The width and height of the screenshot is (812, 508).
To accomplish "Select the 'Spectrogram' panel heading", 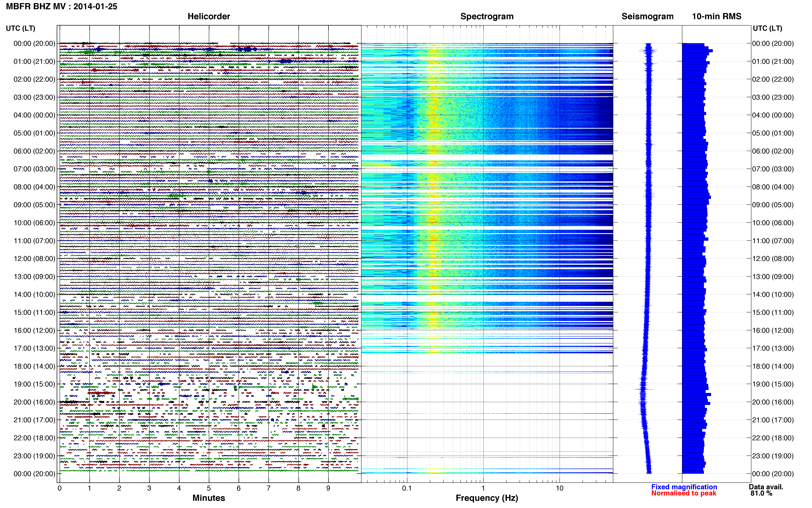I will (487, 16).
